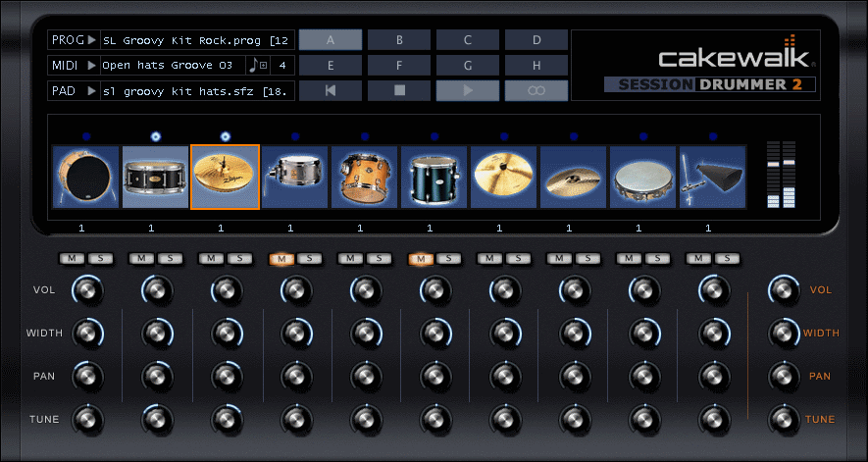Mute the cowbell pad

(x=699, y=258)
